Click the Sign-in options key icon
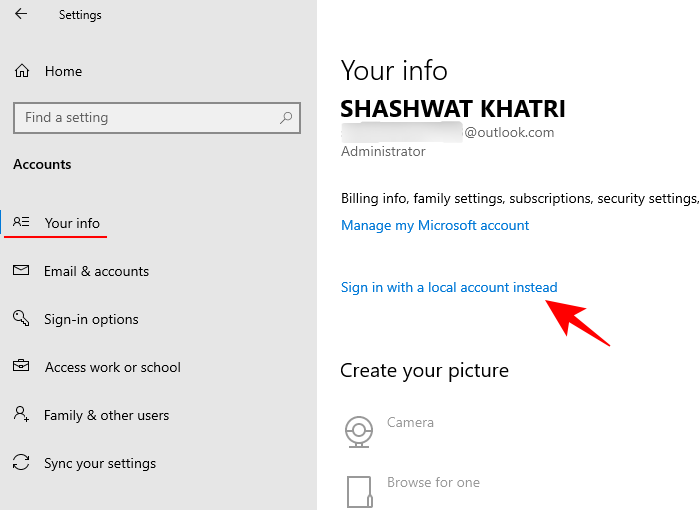700x510 pixels. [22, 319]
